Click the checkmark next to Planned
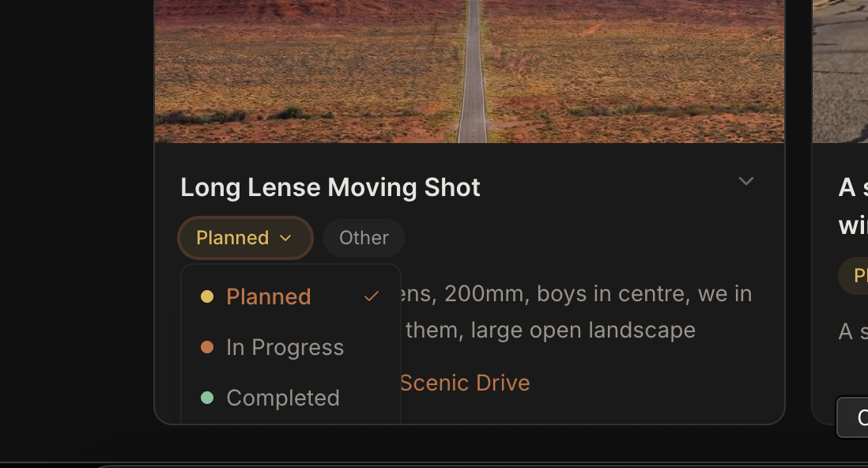Viewport: 868px width, 468px height. point(372,296)
